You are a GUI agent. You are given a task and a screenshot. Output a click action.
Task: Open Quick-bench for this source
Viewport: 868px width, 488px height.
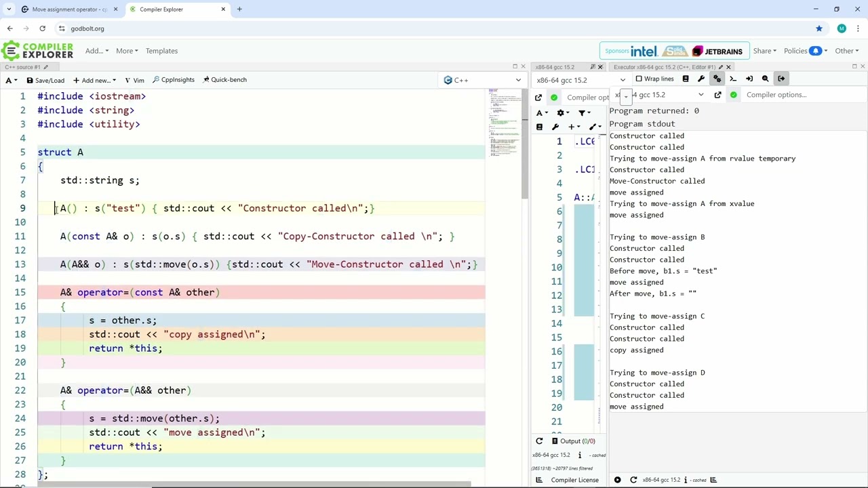click(x=224, y=80)
